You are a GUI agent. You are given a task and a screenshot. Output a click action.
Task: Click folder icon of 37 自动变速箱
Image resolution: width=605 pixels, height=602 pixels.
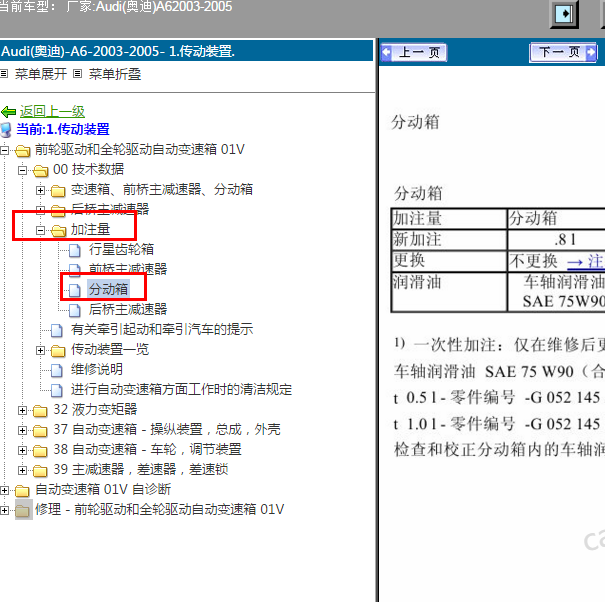tap(41, 431)
